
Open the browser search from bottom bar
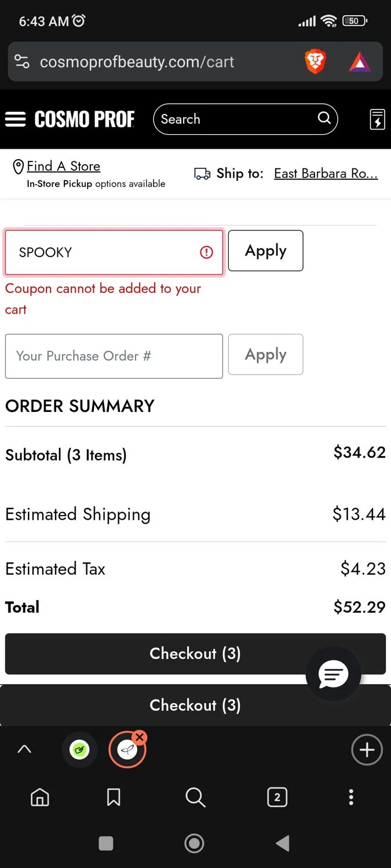click(x=195, y=797)
